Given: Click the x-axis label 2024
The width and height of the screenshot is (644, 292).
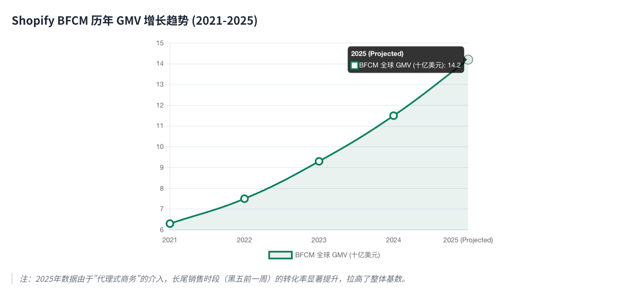Looking at the screenshot, I should tap(393, 240).
